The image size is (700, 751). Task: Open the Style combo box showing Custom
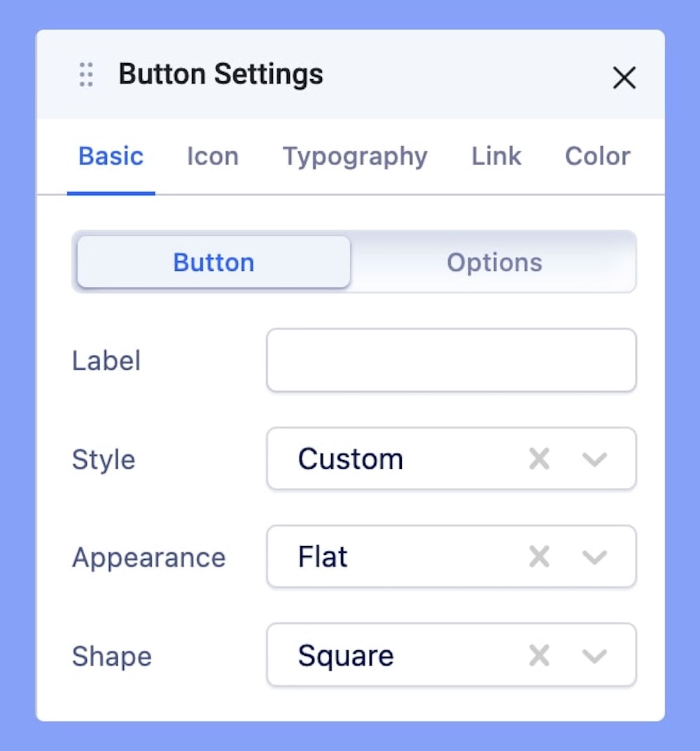(392, 459)
